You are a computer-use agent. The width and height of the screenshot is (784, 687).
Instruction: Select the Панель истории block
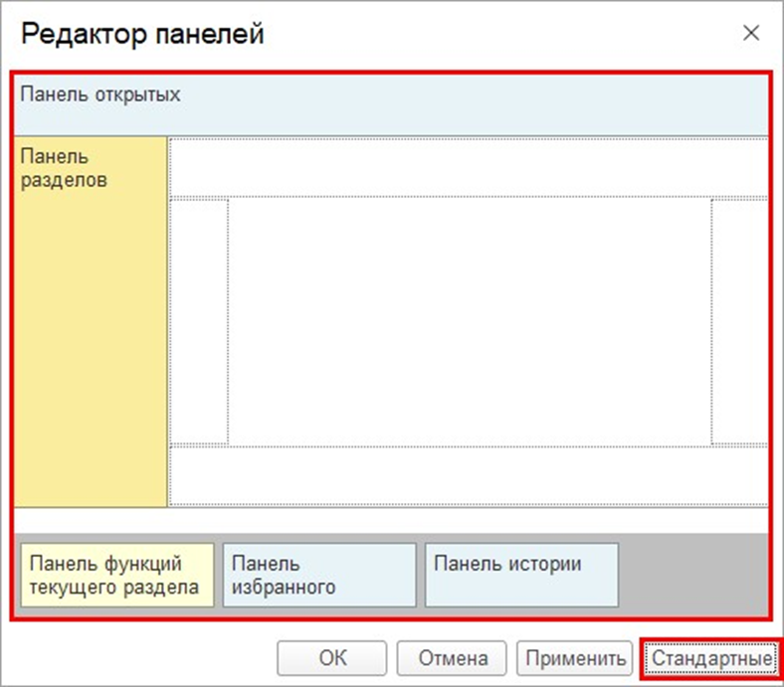521,575
